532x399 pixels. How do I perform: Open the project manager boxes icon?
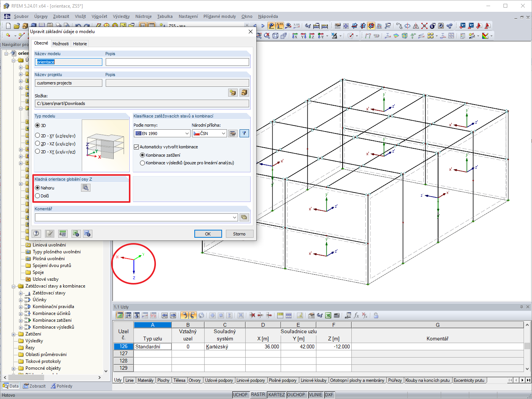point(244,92)
